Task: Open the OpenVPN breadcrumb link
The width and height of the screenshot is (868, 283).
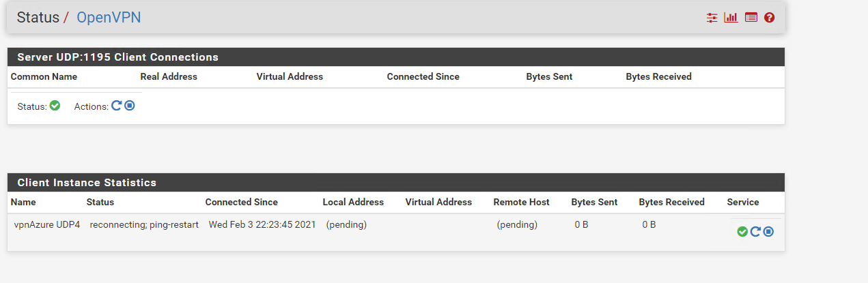Action: pyautogui.click(x=109, y=18)
